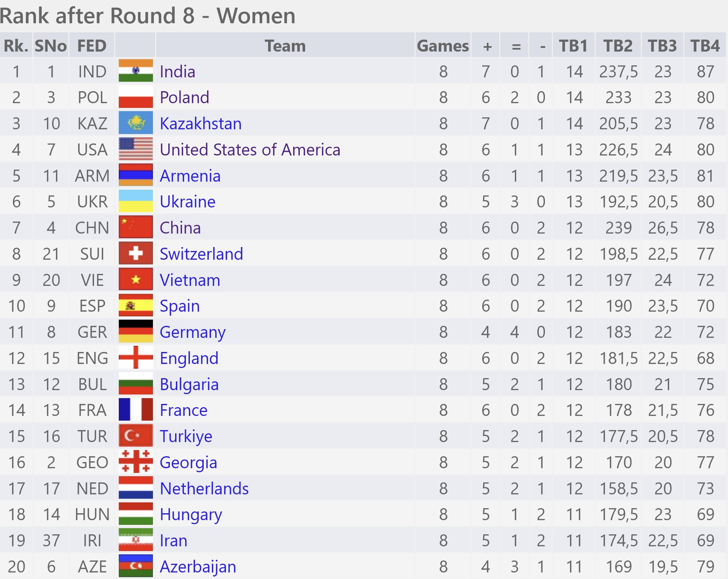The width and height of the screenshot is (728, 579).
Task: Click the Switzerland flag icon
Action: (136, 254)
